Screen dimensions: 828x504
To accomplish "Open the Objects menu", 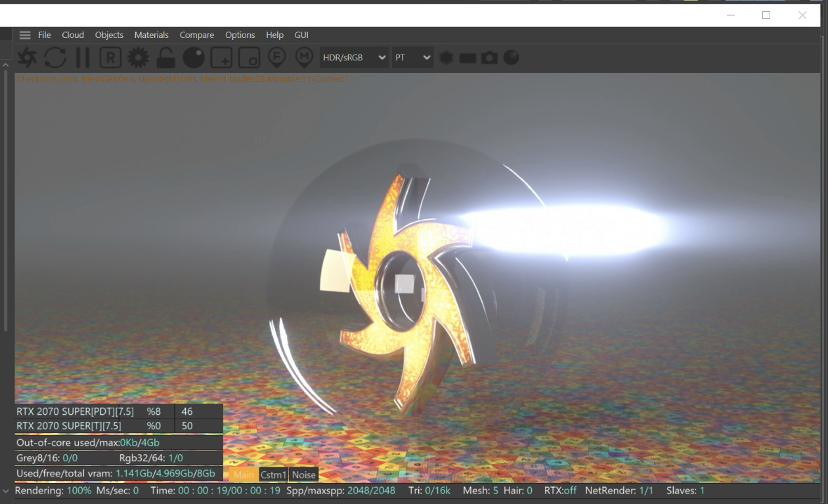I will [109, 35].
